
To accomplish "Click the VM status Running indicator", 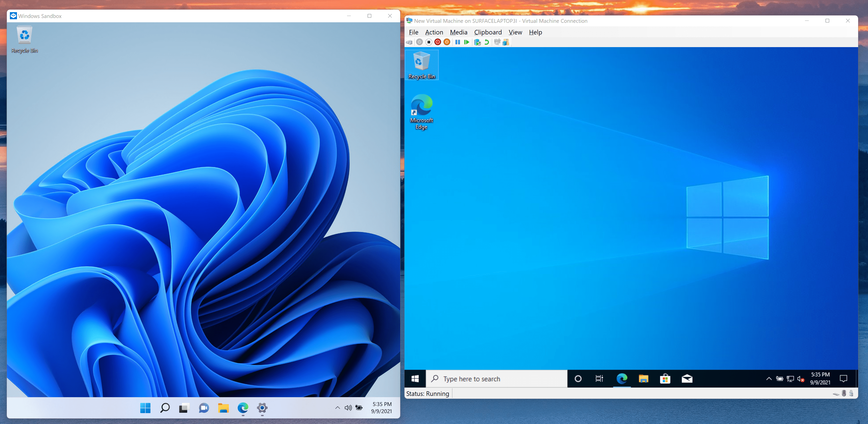I will pos(429,394).
